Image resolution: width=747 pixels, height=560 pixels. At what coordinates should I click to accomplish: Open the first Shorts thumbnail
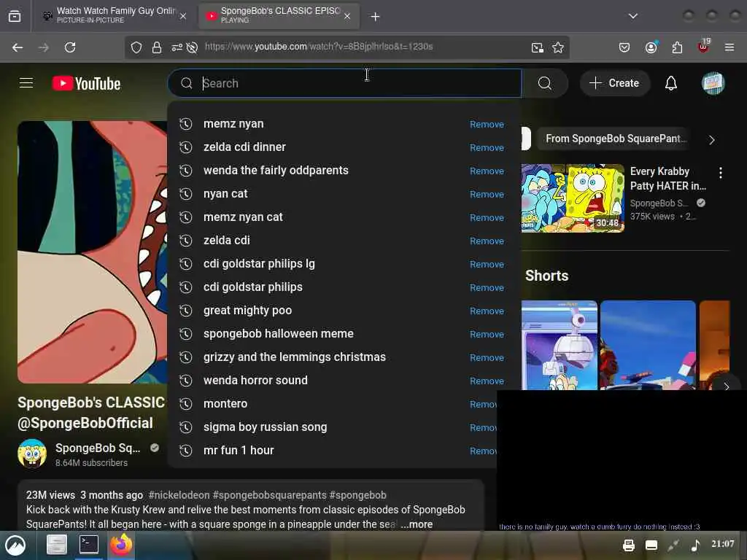(x=560, y=345)
